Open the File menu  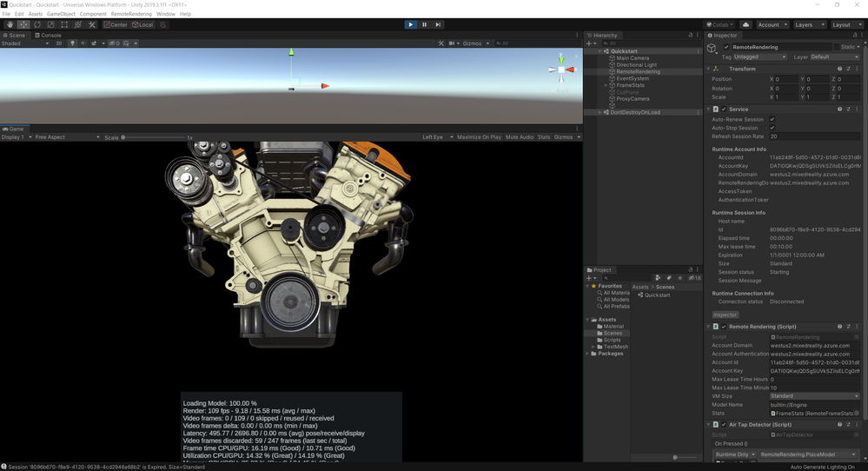coord(6,14)
